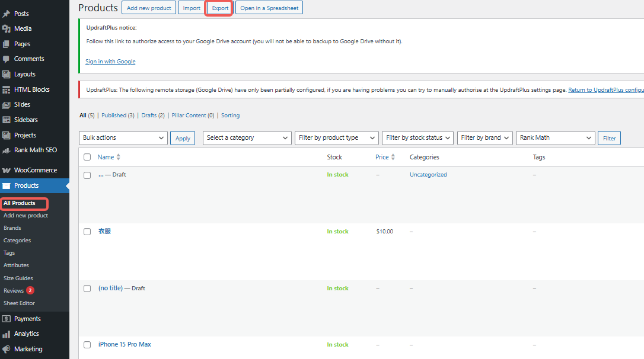644x359 pixels.
Task: Check the checkbox for iPhone 15 Pro Max
Action: click(x=87, y=345)
